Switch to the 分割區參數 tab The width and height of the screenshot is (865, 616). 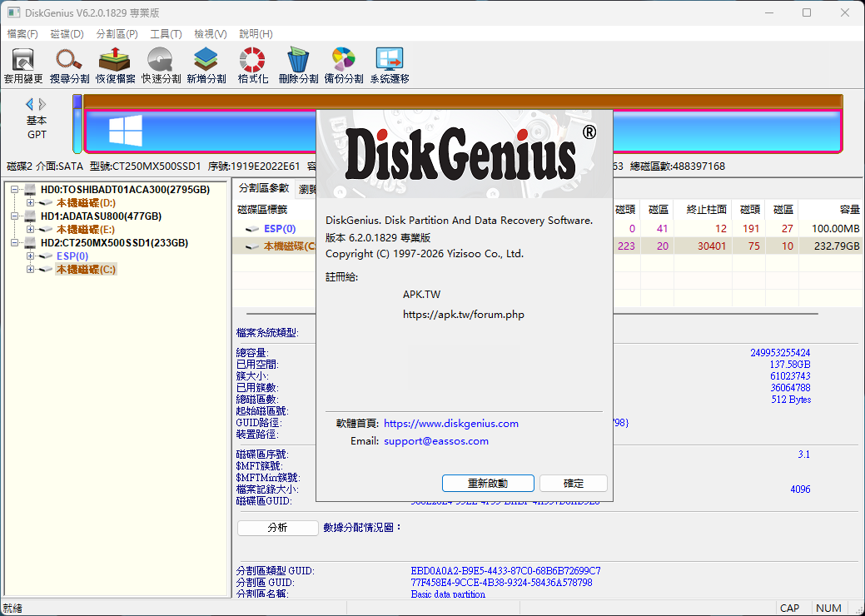(264, 188)
